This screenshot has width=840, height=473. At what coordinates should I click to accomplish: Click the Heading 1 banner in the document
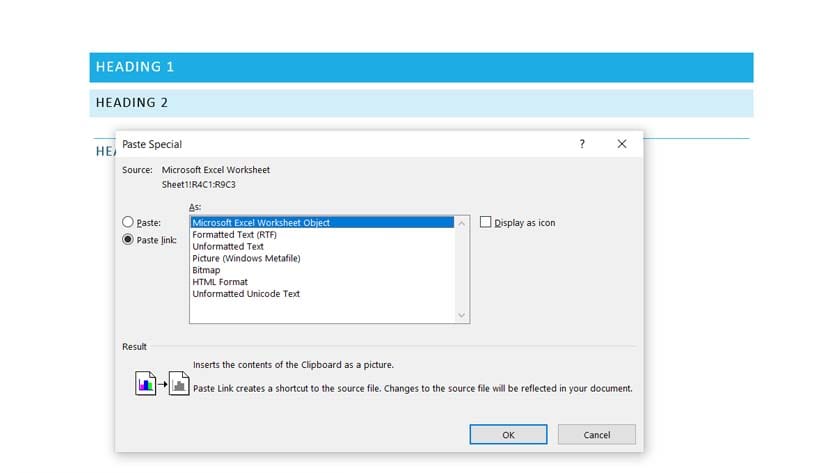point(421,67)
